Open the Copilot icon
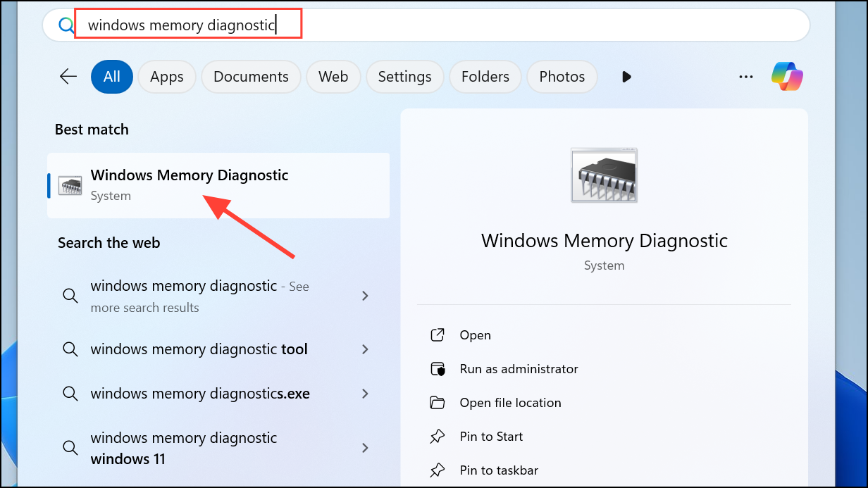Screen dimensions: 868x488 [788, 77]
